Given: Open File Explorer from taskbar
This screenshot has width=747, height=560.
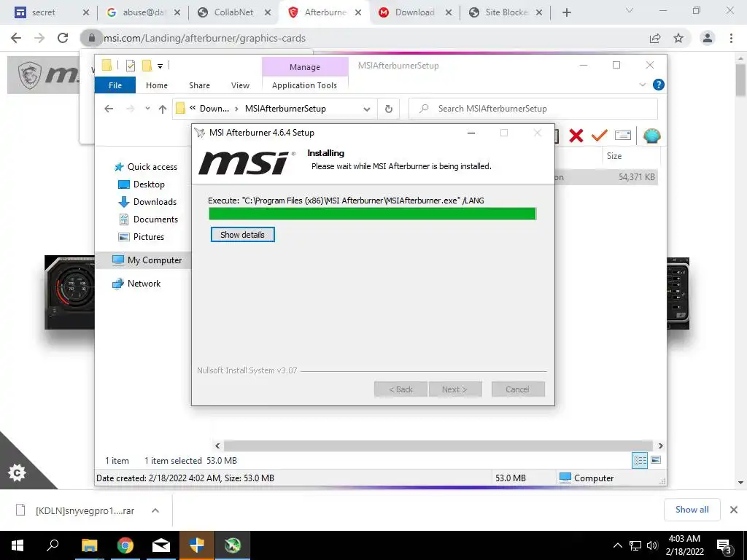Looking at the screenshot, I should [x=89, y=545].
